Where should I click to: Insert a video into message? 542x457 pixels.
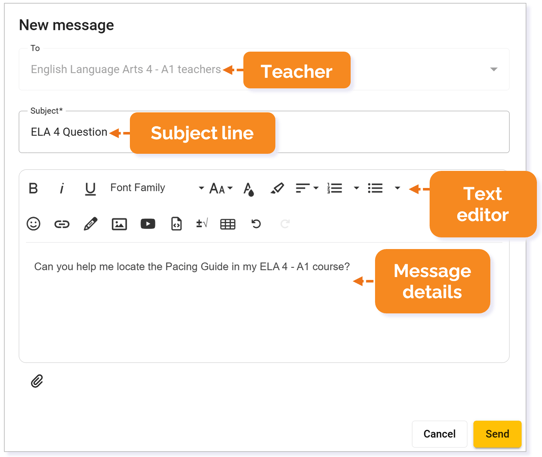tap(148, 224)
